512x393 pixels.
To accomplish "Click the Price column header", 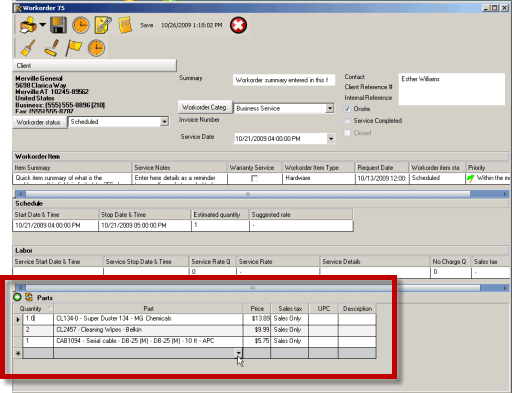I will coord(257,309).
